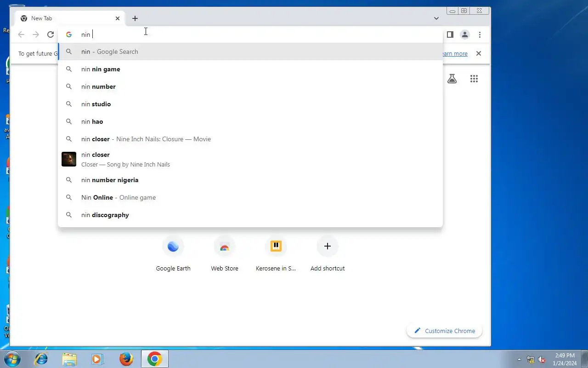Screen dimensions: 588x368
Task: Open the Web Store shortcut
Action: pos(225,254)
